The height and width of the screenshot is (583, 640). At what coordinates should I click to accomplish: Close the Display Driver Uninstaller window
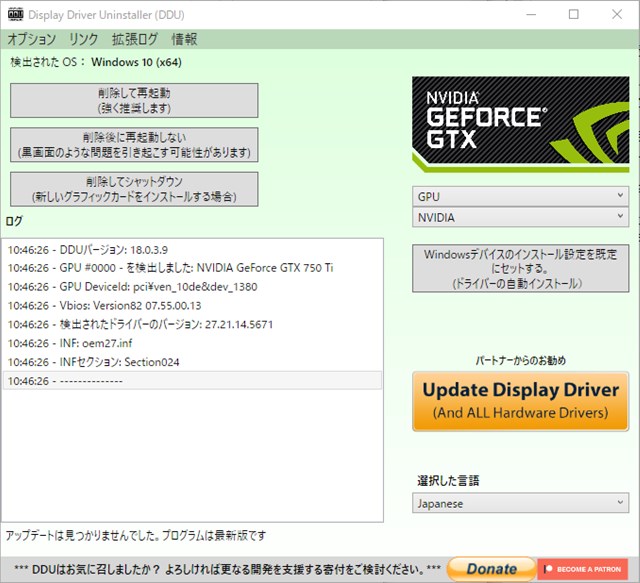point(617,15)
